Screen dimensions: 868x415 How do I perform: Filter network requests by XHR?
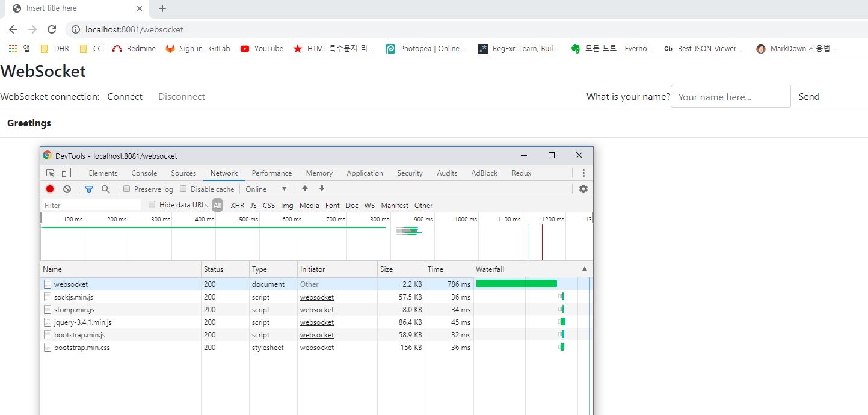(238, 205)
